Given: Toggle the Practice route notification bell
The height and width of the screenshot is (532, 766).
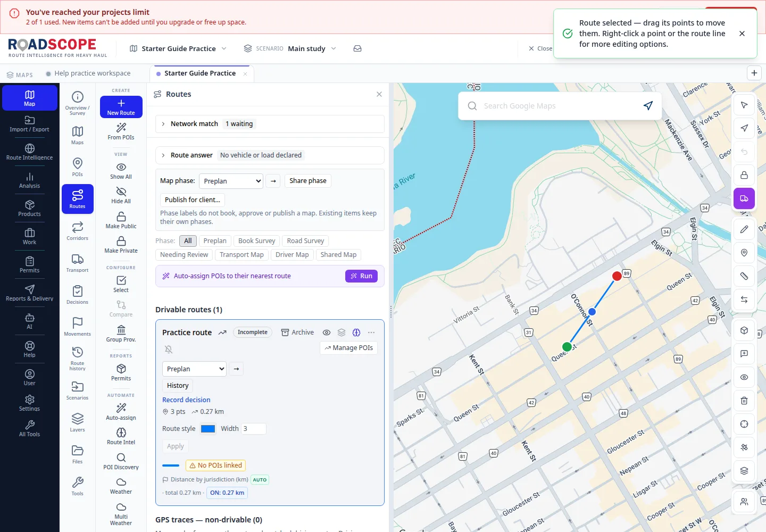Looking at the screenshot, I should [169, 350].
